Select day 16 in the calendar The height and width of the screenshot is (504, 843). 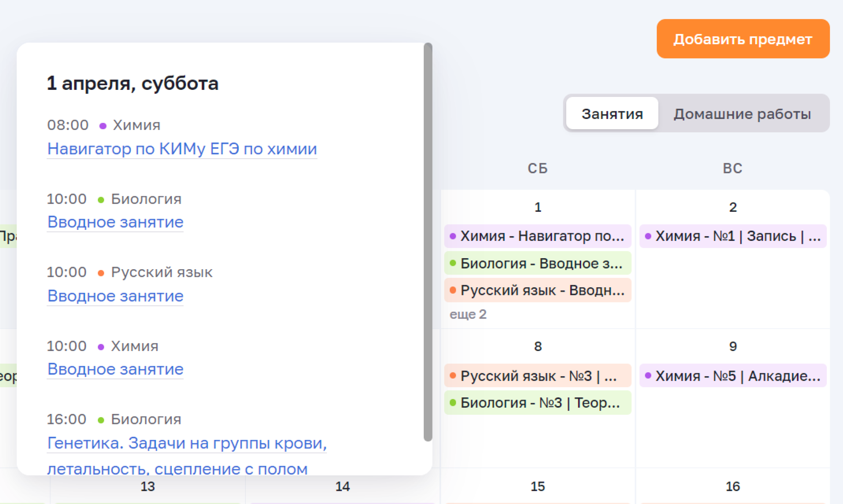click(733, 487)
